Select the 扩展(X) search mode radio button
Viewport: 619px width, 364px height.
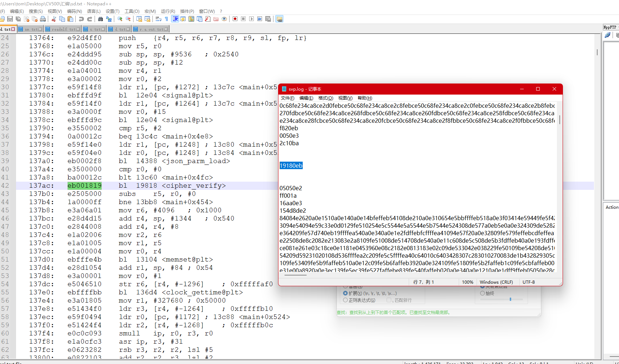345,293
